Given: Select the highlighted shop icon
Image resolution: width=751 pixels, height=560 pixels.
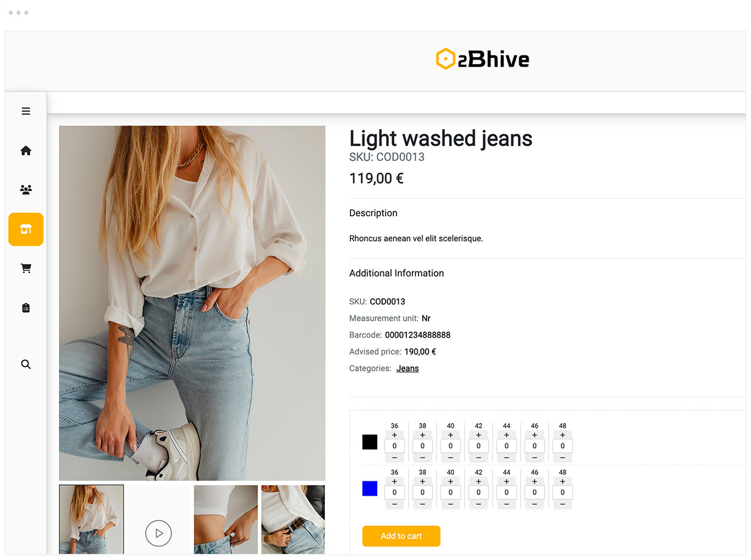Looking at the screenshot, I should (26, 229).
